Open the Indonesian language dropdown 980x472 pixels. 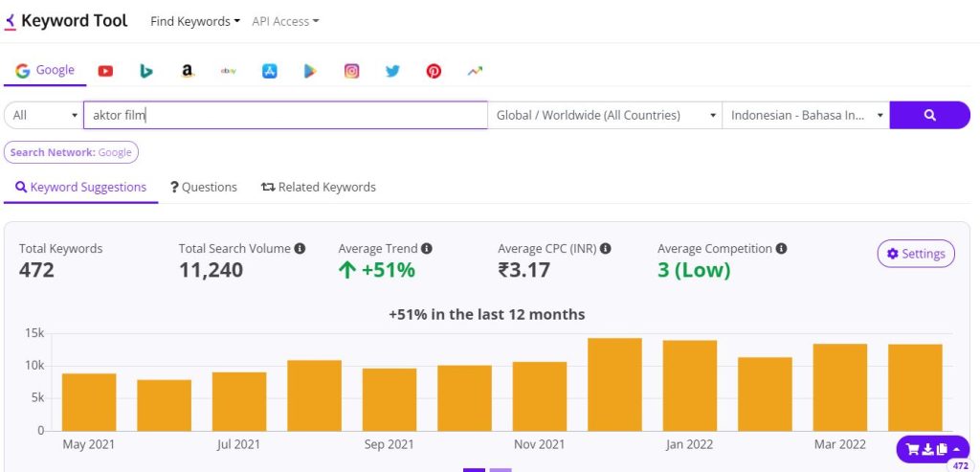806,116
